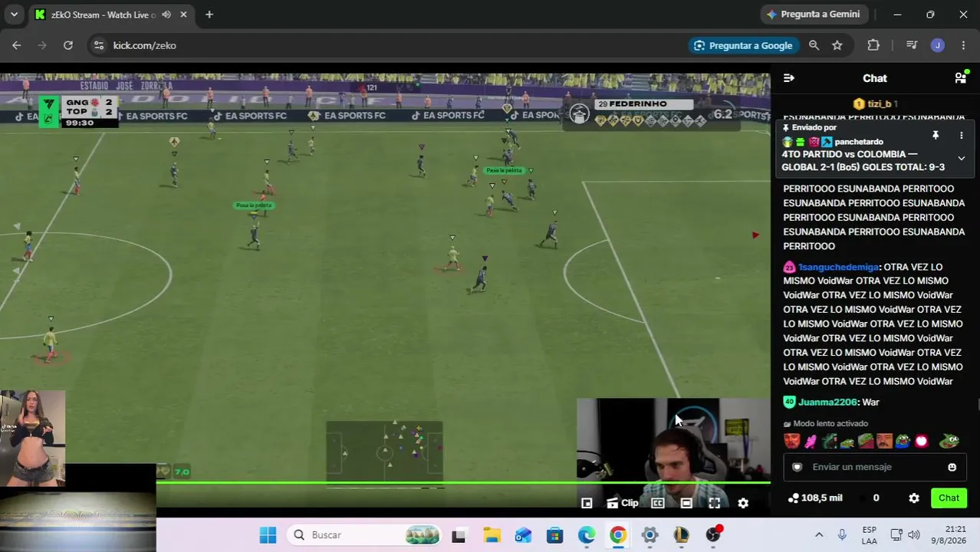
Task: Open the volume control in the system tray
Action: click(x=914, y=535)
